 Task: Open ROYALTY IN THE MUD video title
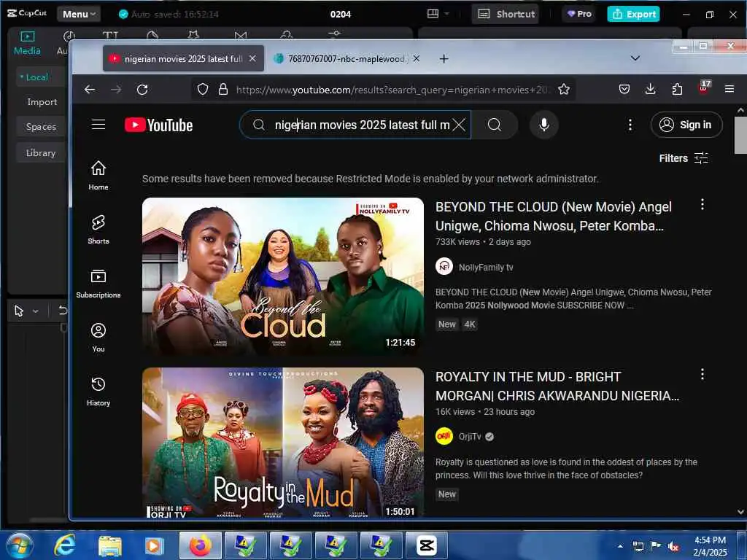[x=557, y=386]
